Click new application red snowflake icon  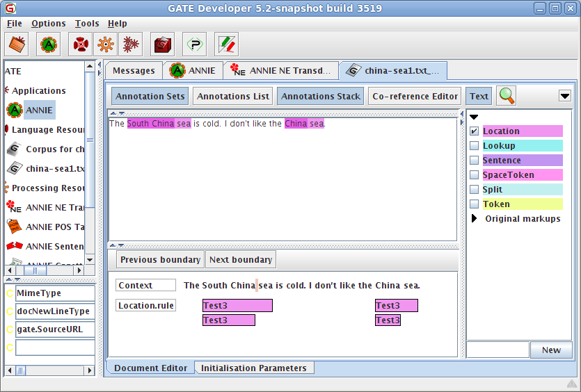click(x=131, y=44)
